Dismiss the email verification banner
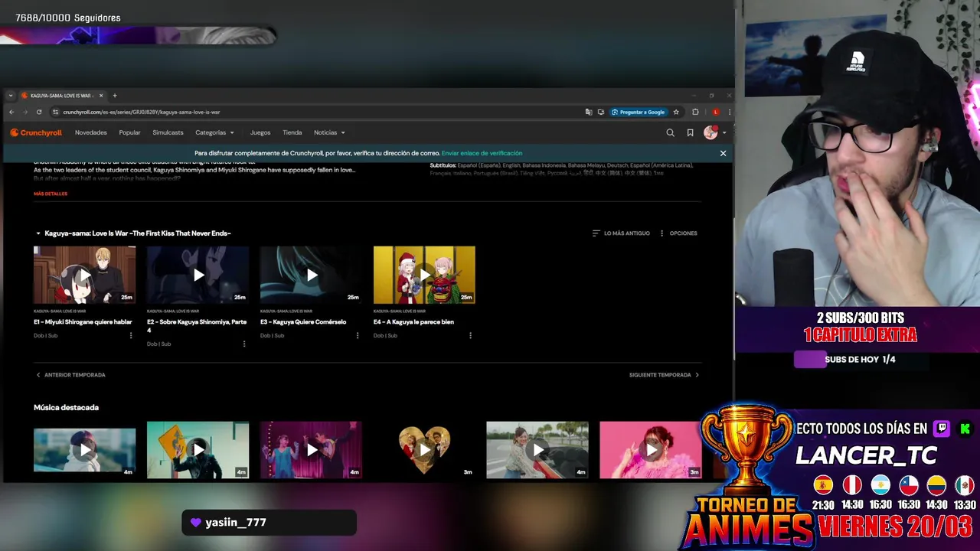Image resolution: width=980 pixels, height=551 pixels. (x=723, y=153)
